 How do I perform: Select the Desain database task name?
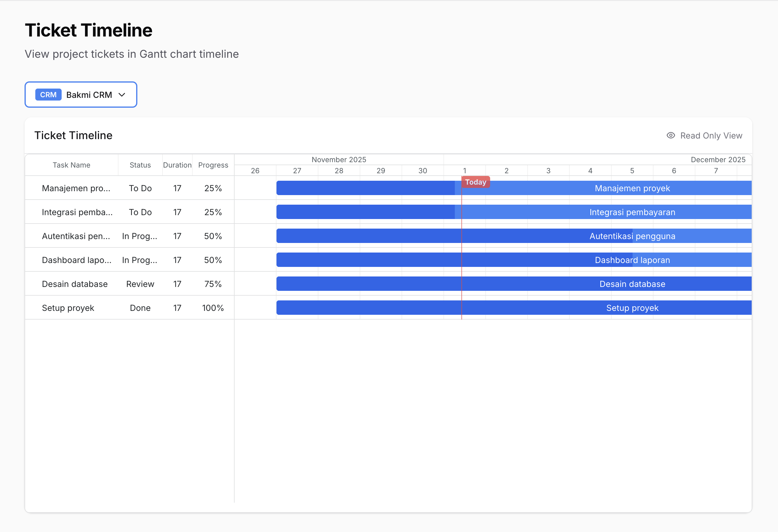[75, 284]
